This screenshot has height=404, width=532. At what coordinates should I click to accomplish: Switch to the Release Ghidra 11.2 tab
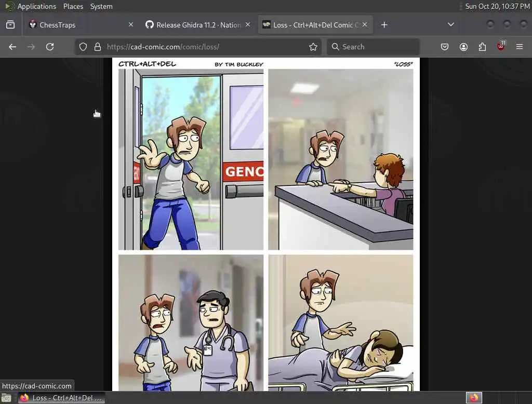(198, 25)
